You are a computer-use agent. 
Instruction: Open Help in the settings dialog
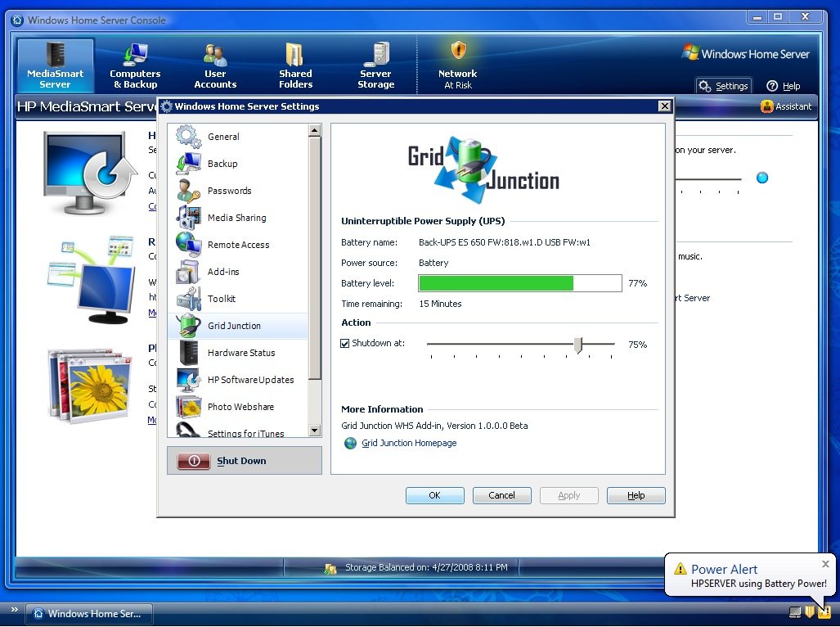coord(636,495)
